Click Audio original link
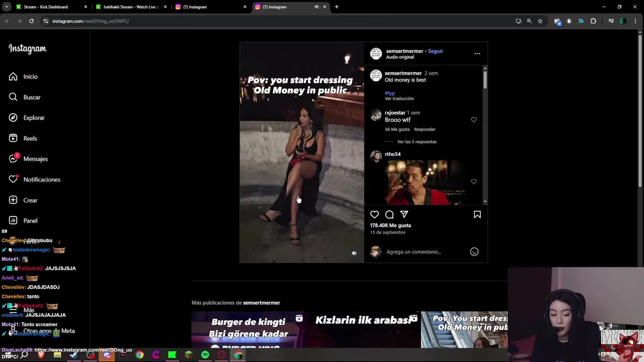This screenshot has width=644, height=362. 400,57
